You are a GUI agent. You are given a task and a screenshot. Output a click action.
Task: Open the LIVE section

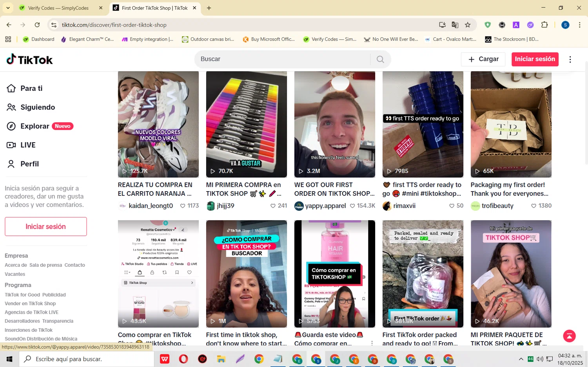pos(21,145)
